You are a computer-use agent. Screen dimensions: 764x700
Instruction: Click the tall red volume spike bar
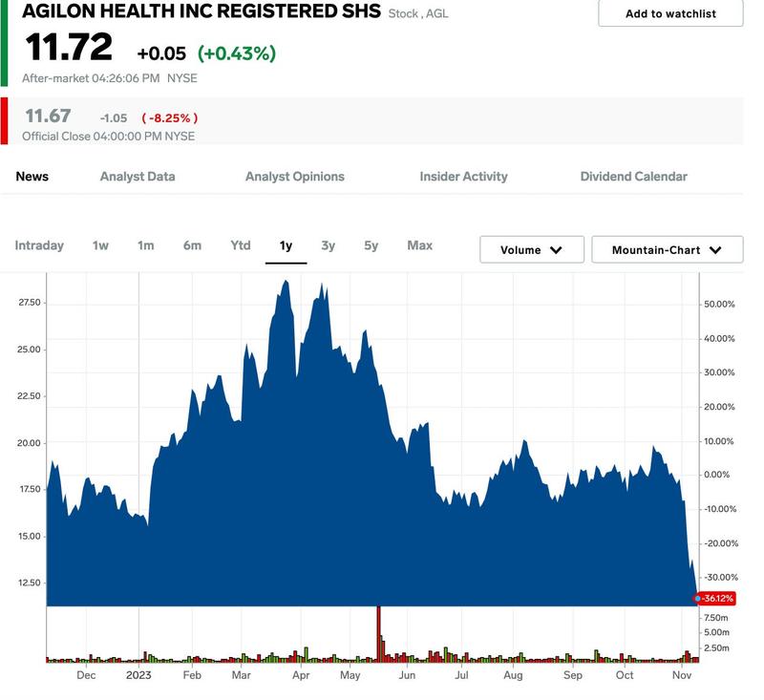pyautogui.click(x=378, y=634)
